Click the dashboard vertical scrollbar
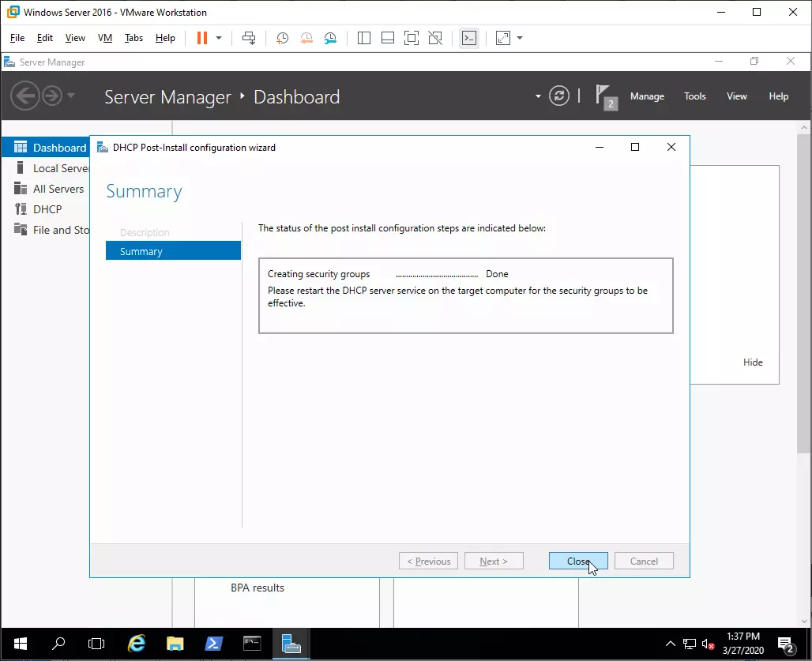Viewport: 812px width, 661px height. point(804,292)
